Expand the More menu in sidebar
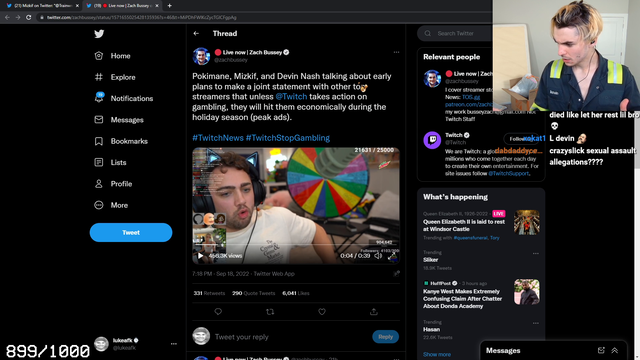 point(111,205)
